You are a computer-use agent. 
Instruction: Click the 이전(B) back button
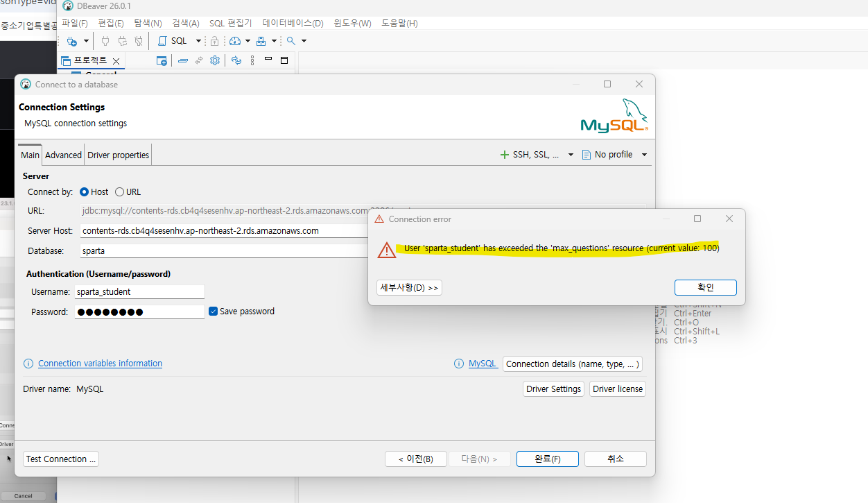[x=416, y=459]
